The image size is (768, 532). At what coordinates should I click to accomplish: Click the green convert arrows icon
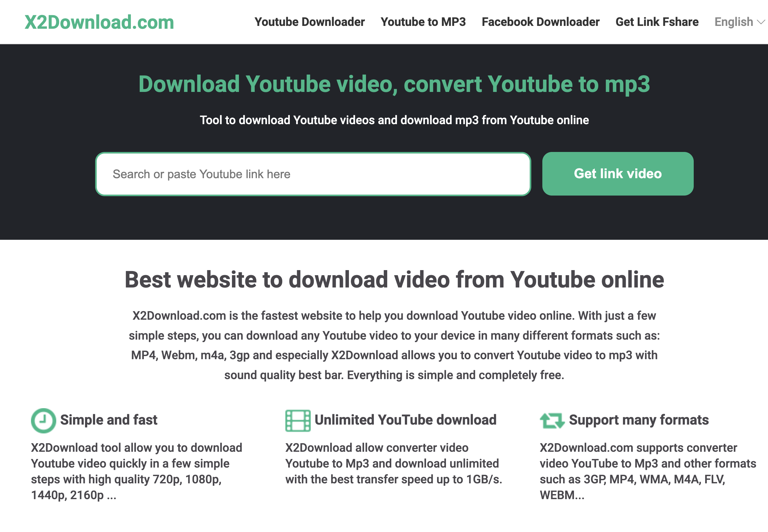552,420
